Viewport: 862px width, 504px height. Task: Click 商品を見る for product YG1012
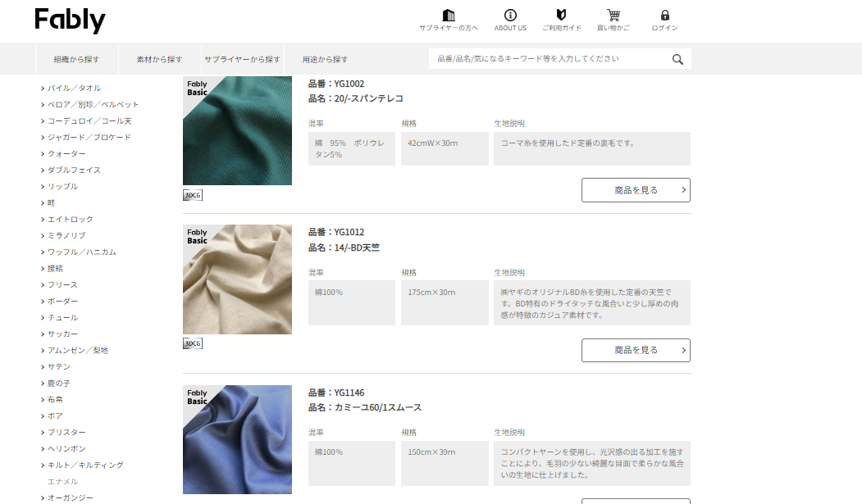pos(636,350)
